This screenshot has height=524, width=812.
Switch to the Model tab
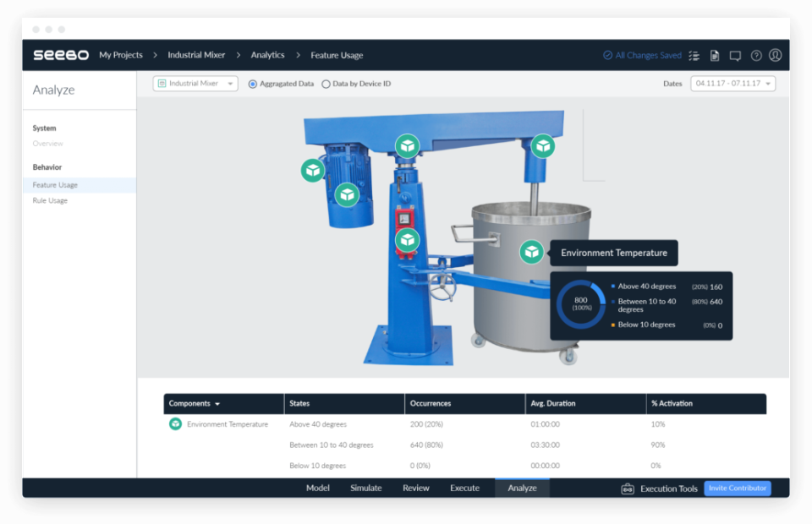coord(318,488)
